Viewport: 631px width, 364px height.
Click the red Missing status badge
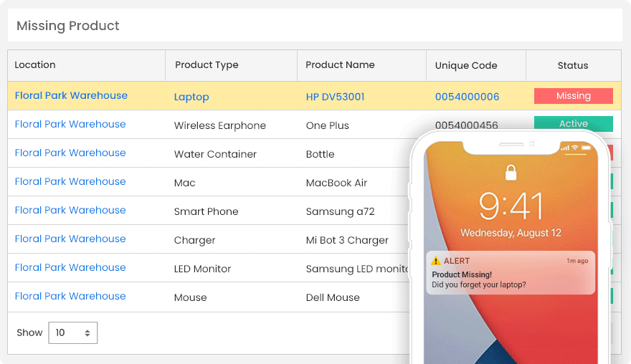pos(573,96)
